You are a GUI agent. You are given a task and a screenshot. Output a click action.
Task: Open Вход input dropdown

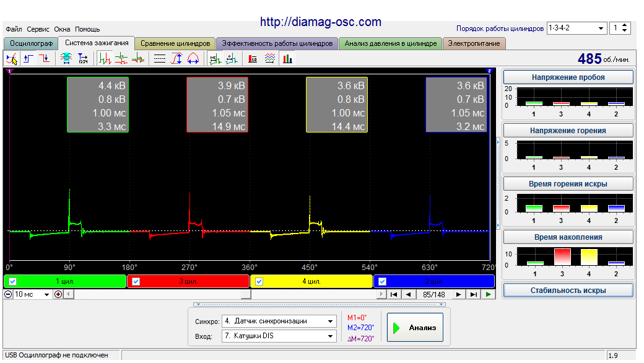tap(331, 336)
